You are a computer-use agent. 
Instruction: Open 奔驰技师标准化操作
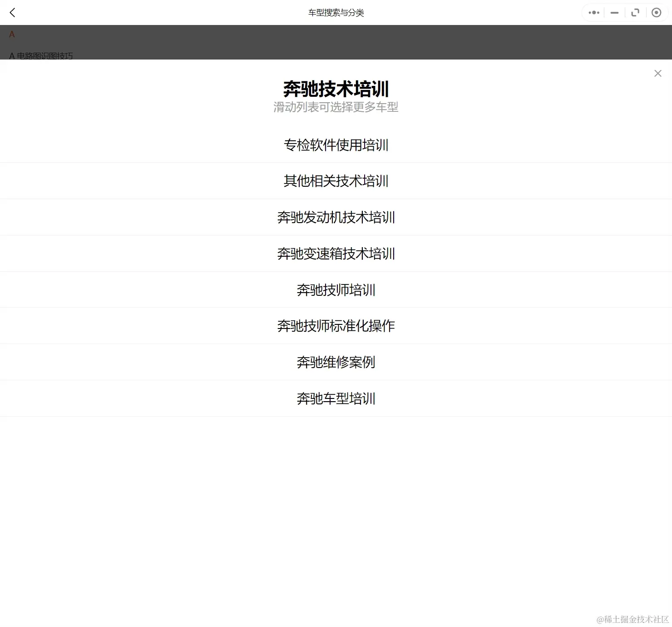[336, 326]
